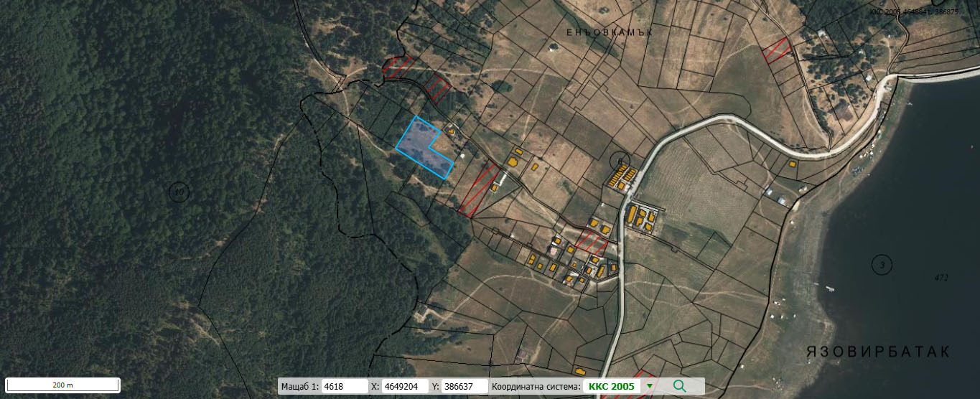Click the circled number 3 on the lake

(x=882, y=265)
